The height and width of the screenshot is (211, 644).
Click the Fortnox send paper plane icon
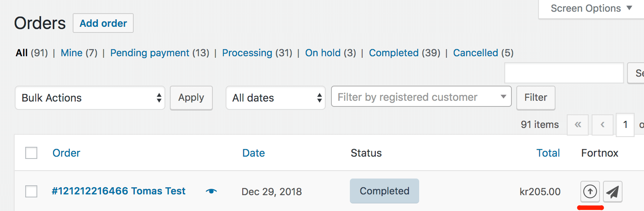612,192
